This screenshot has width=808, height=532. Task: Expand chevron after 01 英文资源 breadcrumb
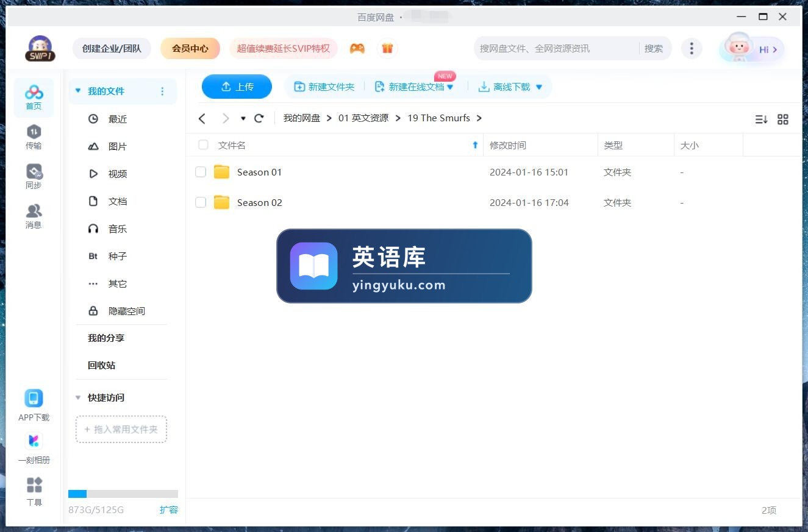pos(398,118)
